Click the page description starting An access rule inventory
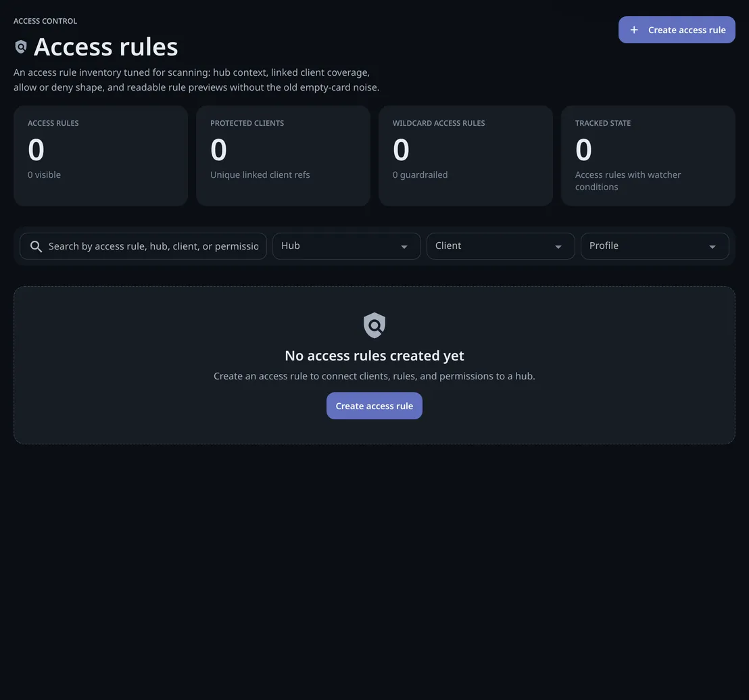Viewport: 749px width, 700px height. (x=196, y=80)
